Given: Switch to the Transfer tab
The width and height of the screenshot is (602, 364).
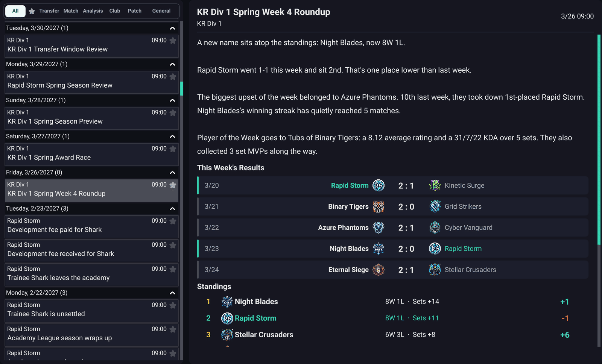Looking at the screenshot, I should coord(49,11).
